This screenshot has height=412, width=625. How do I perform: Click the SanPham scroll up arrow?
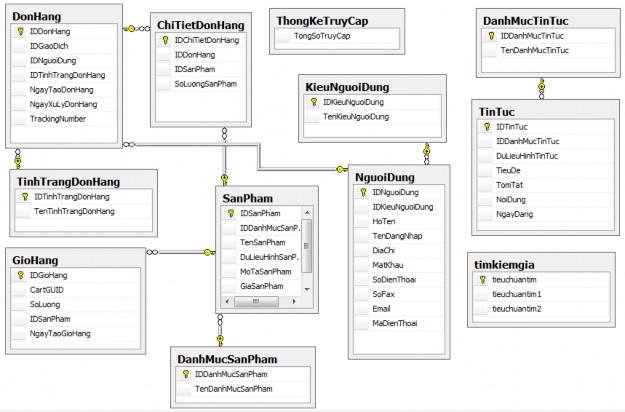point(308,213)
